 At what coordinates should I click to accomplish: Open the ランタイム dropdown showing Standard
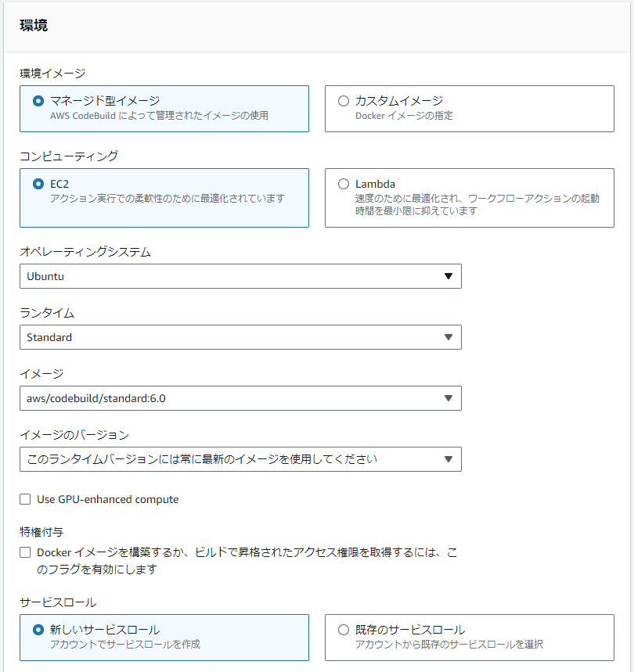coord(240,337)
